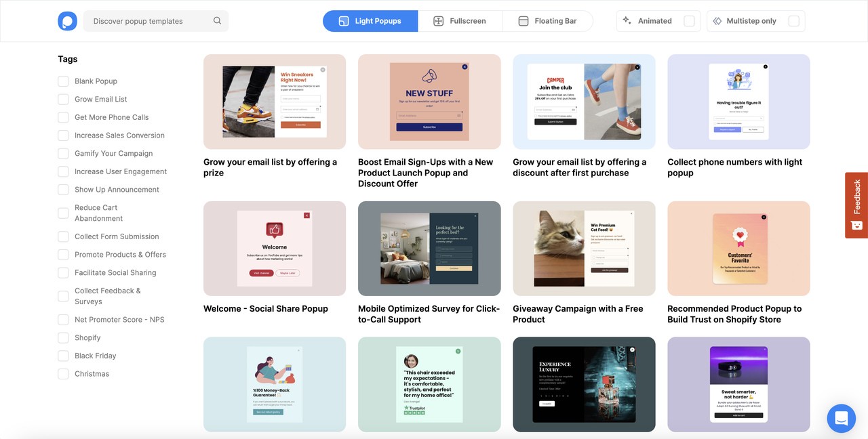Image resolution: width=868 pixels, height=439 pixels.
Task: Click the sparkle icon beside Animated
Action: (x=627, y=21)
